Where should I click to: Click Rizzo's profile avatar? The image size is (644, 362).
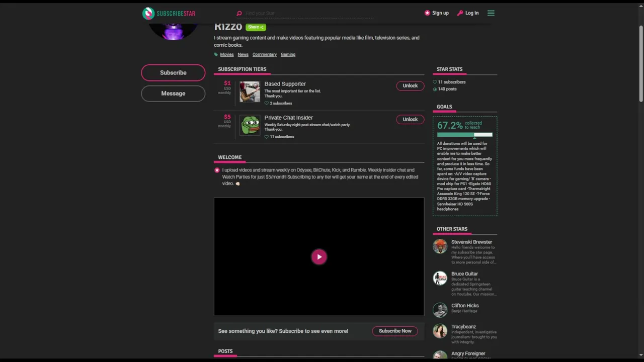click(x=174, y=31)
